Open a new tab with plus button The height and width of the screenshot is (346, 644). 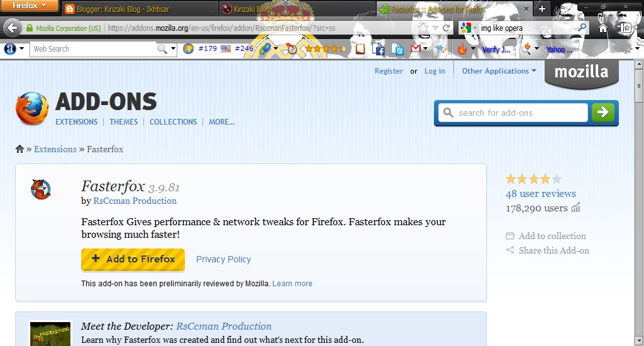pos(541,9)
